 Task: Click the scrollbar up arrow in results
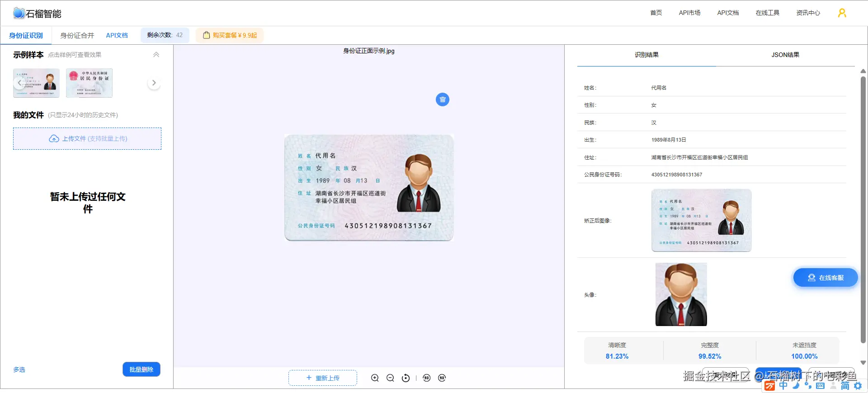[x=863, y=71]
